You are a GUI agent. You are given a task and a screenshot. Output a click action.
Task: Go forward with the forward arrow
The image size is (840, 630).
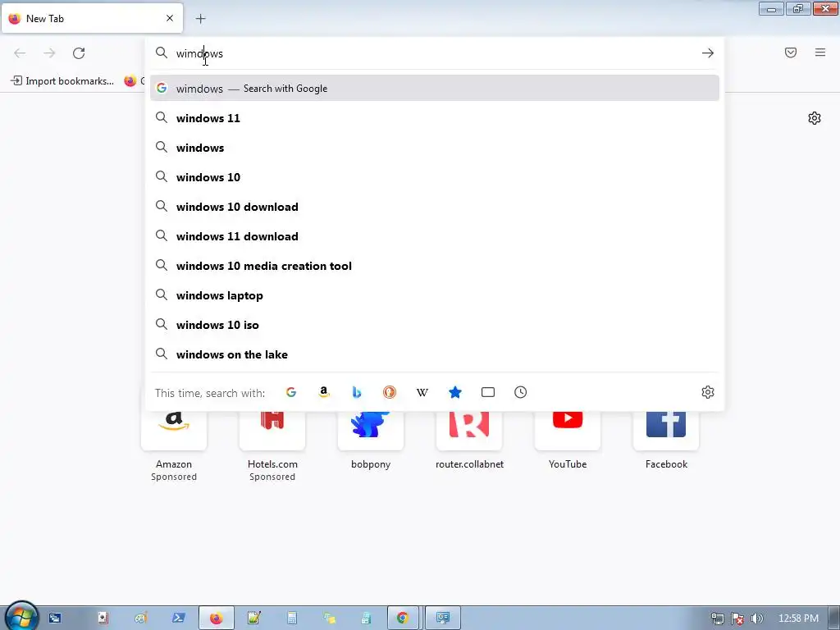tap(49, 53)
